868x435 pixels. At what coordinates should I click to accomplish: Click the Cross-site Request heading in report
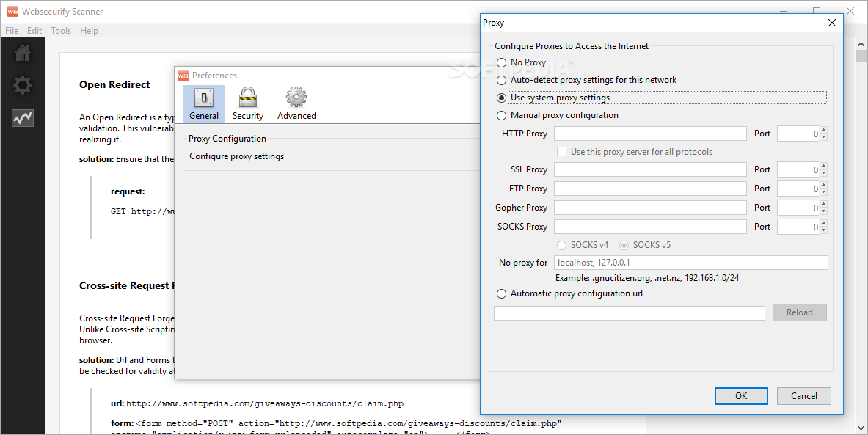(x=127, y=285)
